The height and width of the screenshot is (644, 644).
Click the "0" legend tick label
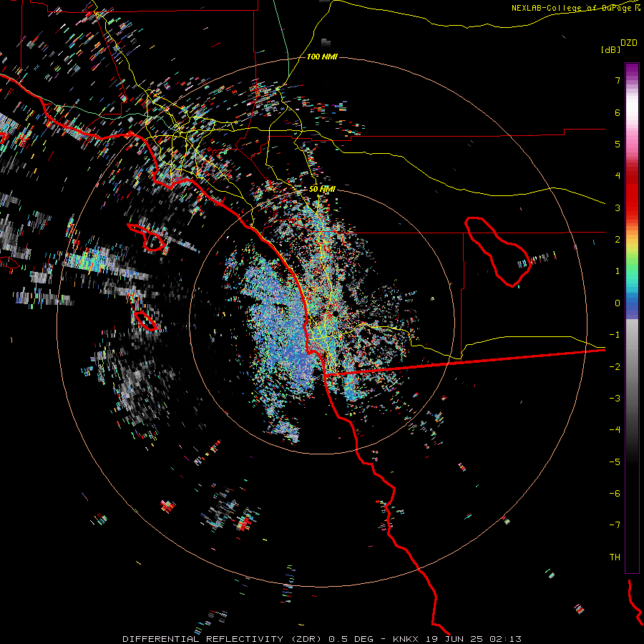click(x=618, y=303)
